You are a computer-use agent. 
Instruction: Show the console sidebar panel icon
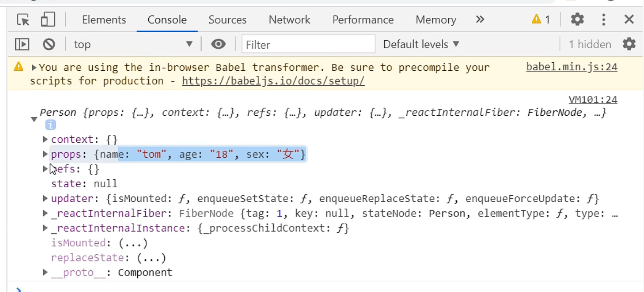(x=22, y=44)
